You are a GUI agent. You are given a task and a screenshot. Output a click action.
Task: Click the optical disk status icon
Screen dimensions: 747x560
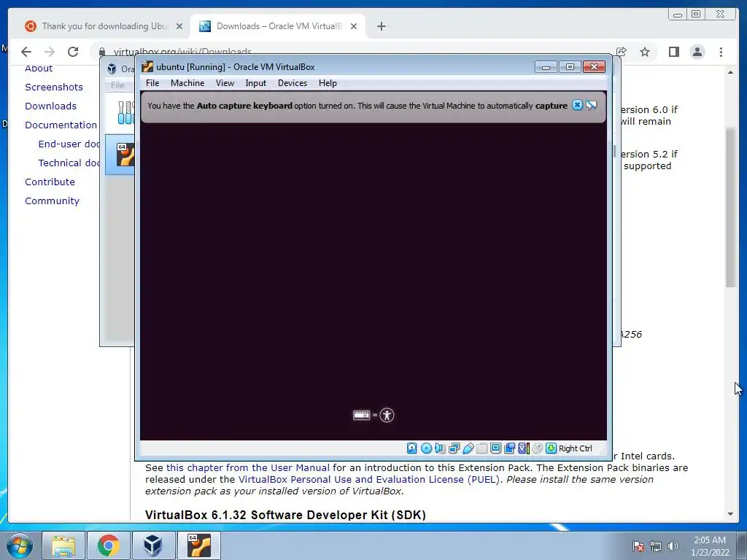[426, 448]
